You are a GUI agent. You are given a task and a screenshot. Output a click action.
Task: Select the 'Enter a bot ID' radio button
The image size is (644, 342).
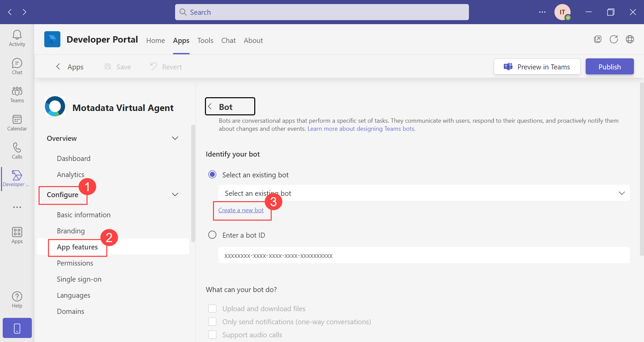click(212, 235)
